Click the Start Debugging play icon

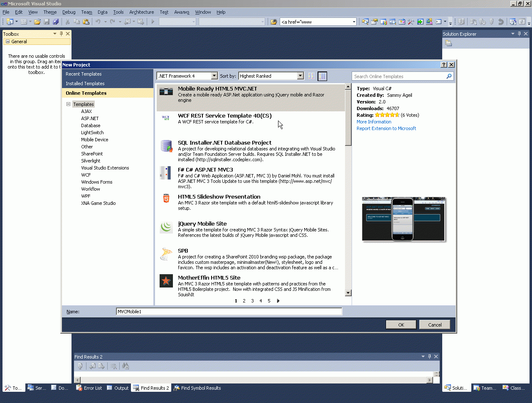tap(153, 22)
